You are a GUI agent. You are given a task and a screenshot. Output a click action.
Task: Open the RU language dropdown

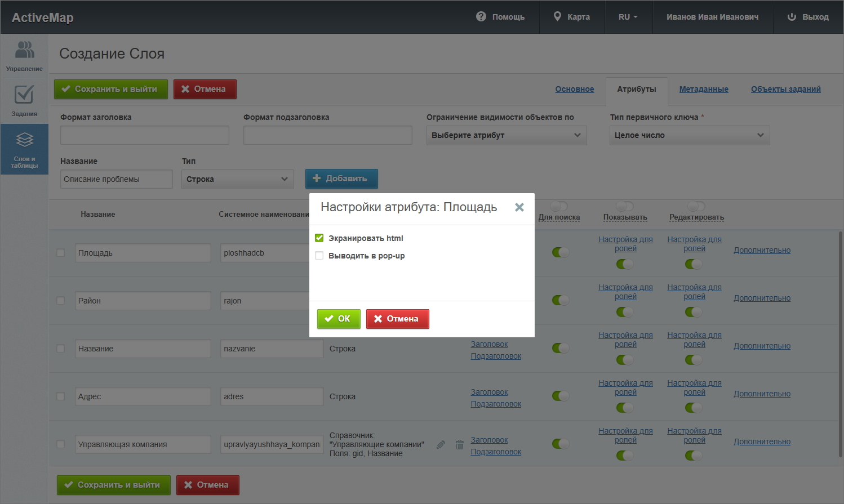click(x=628, y=17)
